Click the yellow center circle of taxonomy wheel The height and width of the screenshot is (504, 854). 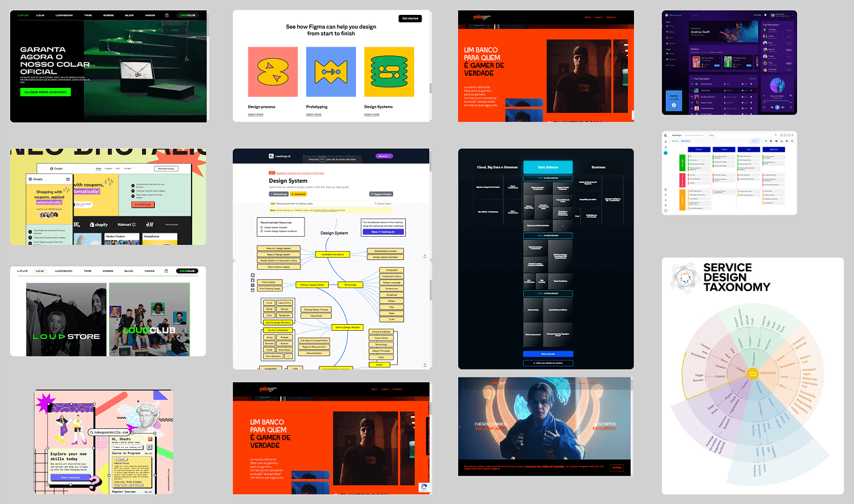click(753, 372)
